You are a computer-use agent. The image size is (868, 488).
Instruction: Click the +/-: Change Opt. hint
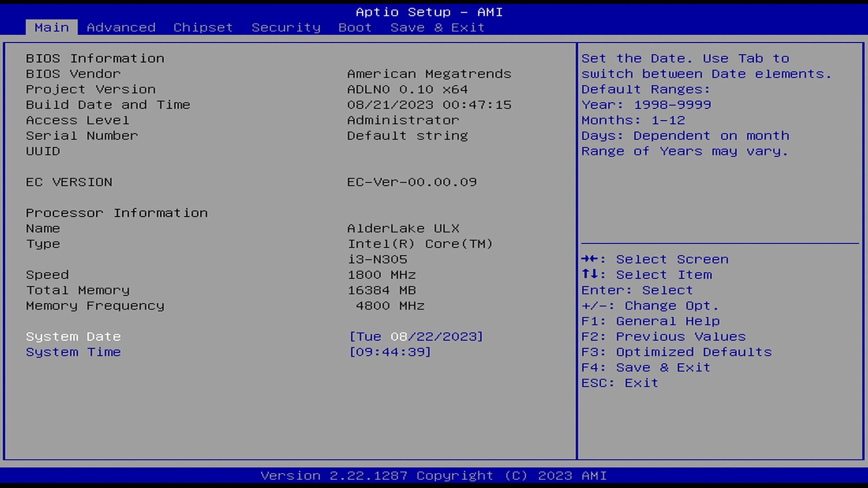pyautogui.click(x=650, y=306)
